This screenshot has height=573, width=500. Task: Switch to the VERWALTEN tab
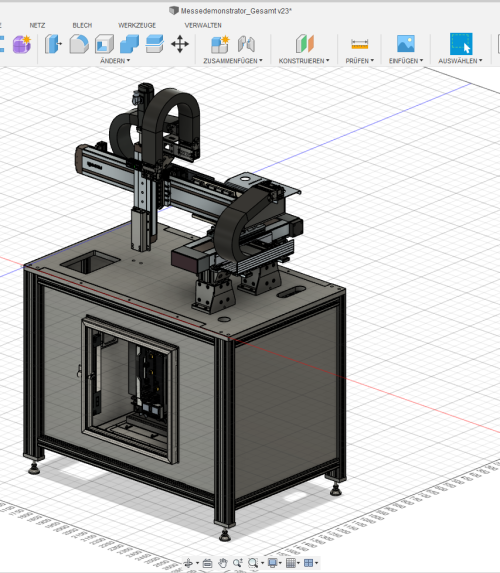coord(203,25)
